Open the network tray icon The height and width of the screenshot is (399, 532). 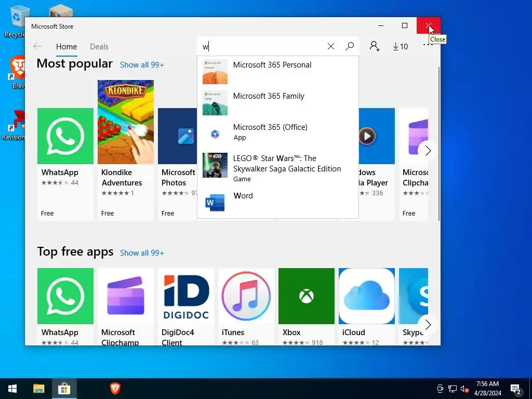pyautogui.click(x=453, y=389)
